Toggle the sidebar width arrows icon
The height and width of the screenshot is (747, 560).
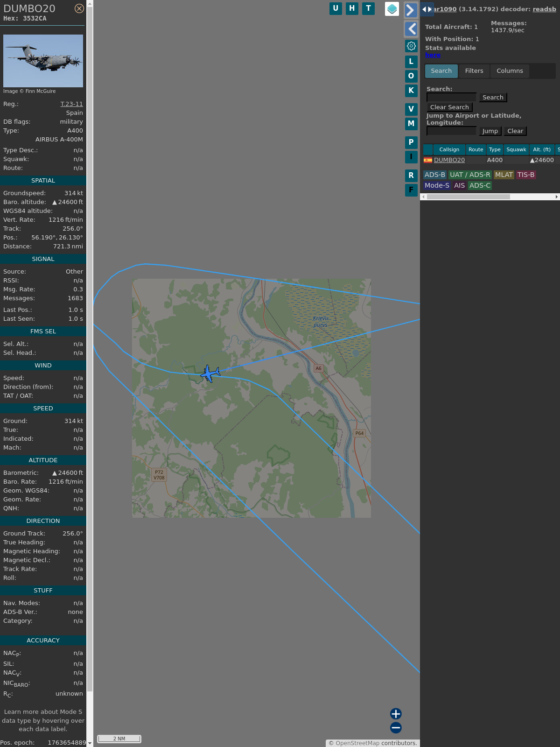tap(427, 9)
